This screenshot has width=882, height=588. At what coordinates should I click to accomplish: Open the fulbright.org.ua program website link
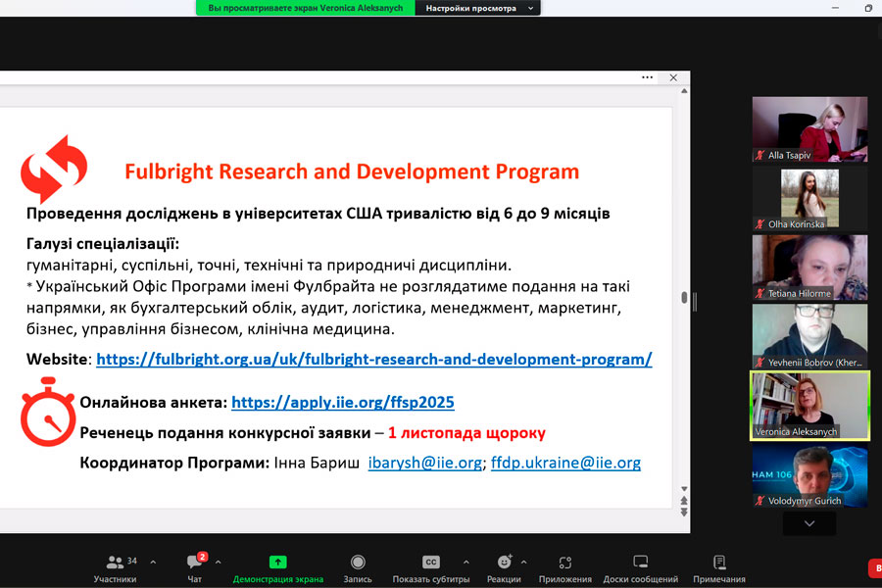tap(373, 360)
